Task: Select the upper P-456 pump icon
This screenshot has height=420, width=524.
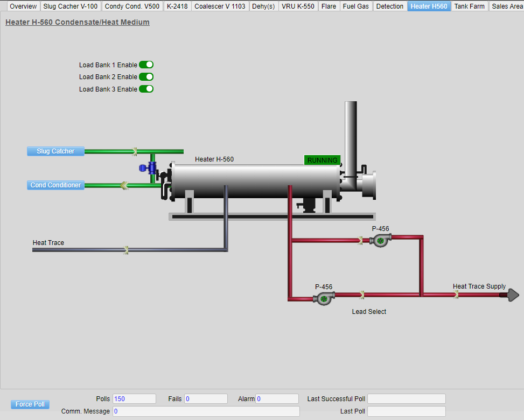Action: pos(380,240)
